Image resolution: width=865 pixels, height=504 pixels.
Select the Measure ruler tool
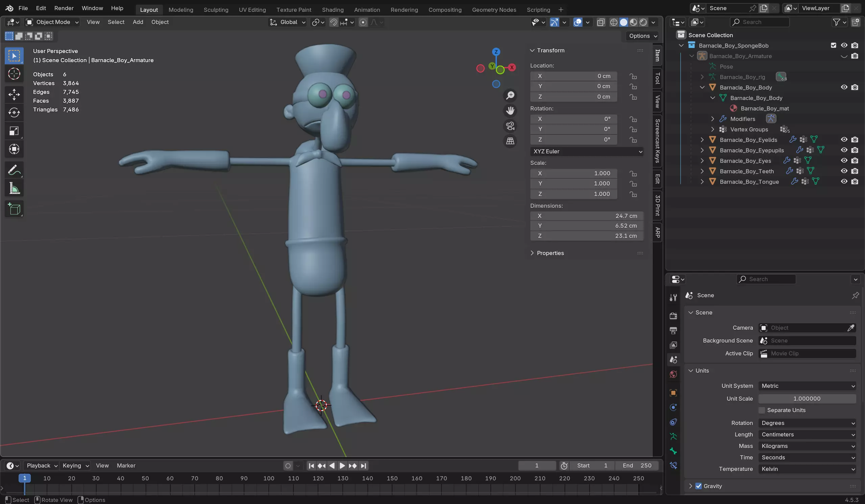tap(14, 188)
